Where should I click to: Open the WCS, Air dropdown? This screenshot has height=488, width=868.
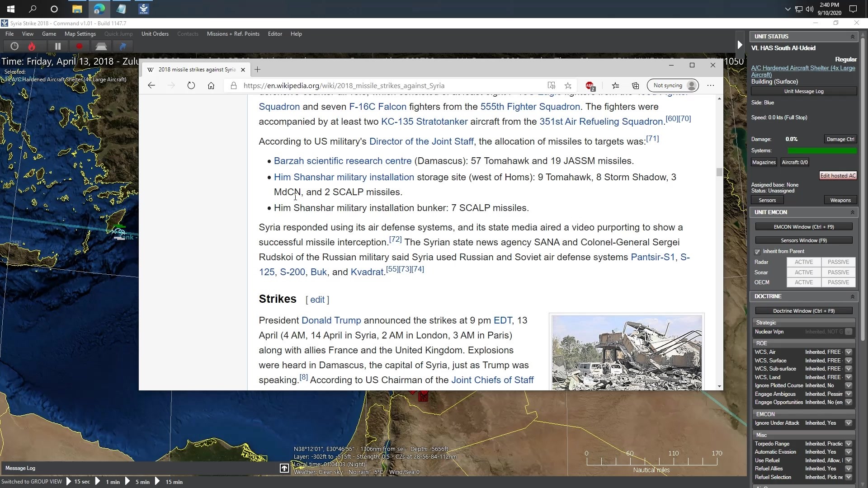(849, 352)
